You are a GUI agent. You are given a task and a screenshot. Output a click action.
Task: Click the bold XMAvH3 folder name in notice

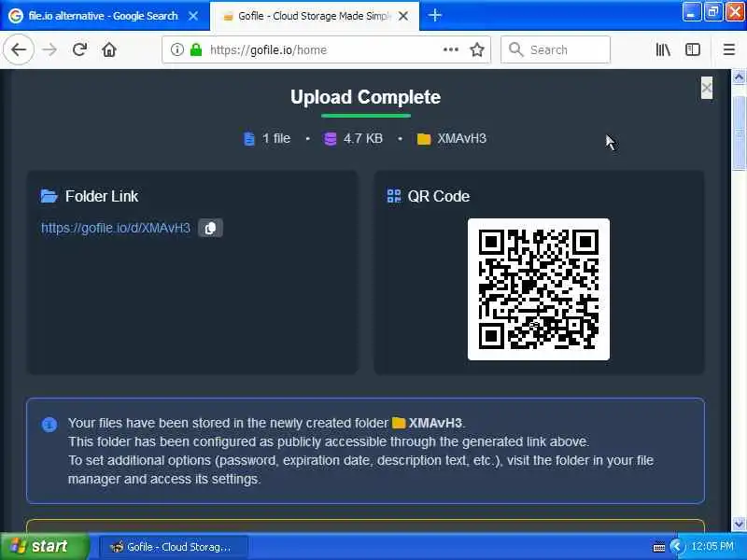tap(434, 423)
